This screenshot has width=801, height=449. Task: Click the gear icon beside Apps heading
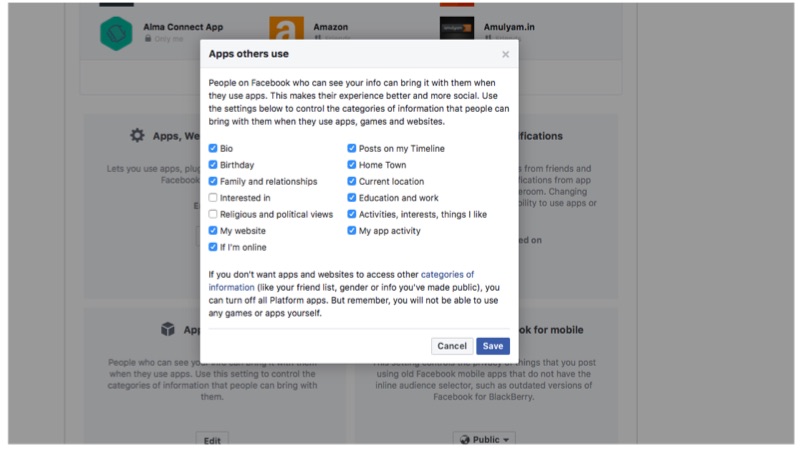pyautogui.click(x=138, y=135)
